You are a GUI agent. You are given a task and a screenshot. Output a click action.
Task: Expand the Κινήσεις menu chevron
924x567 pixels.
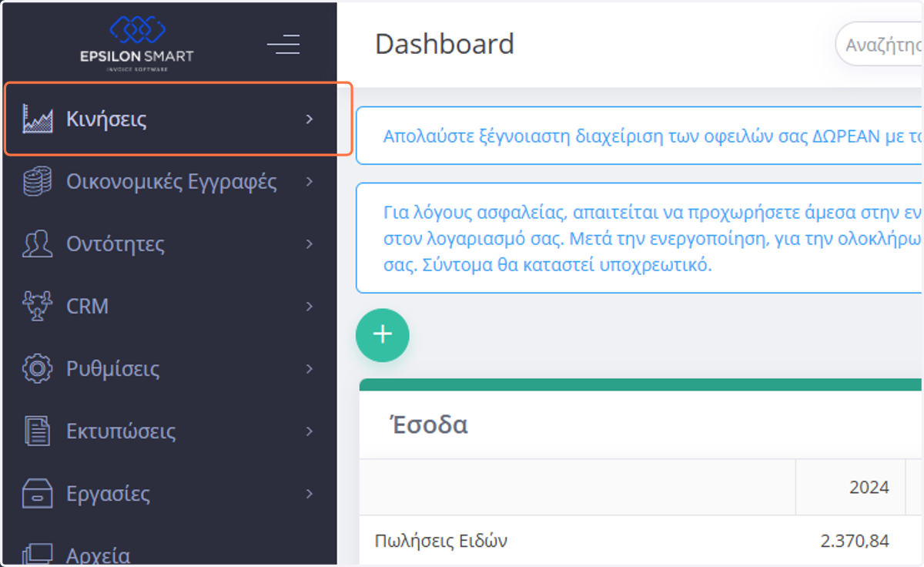point(310,119)
